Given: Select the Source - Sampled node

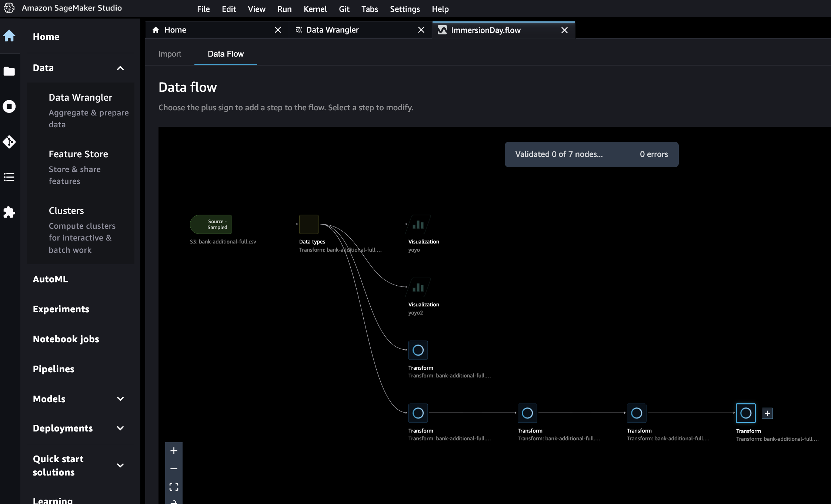Looking at the screenshot, I should (x=211, y=224).
